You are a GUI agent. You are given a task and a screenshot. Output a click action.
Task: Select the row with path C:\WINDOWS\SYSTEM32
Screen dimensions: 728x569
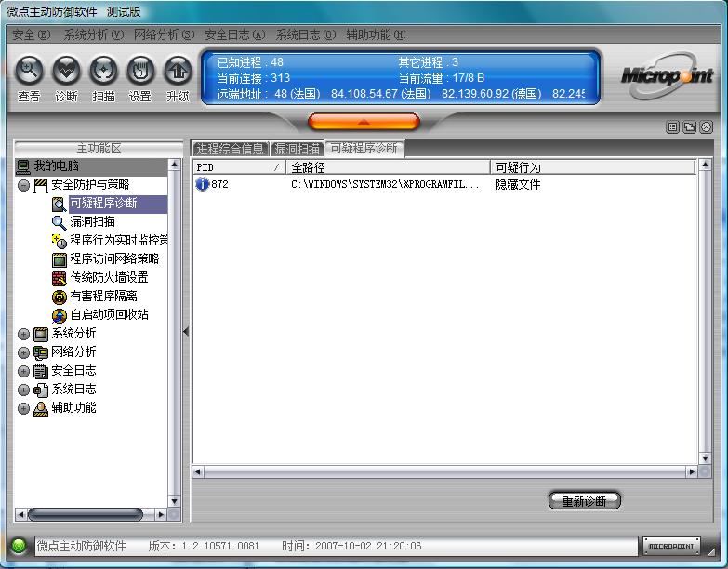pyautogui.click(x=444, y=184)
